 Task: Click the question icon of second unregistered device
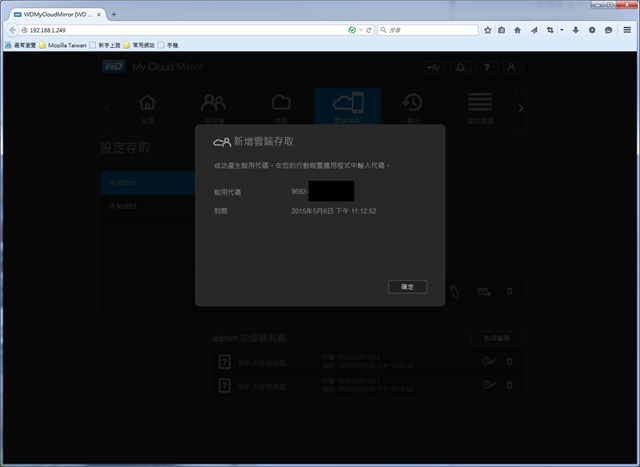point(224,385)
